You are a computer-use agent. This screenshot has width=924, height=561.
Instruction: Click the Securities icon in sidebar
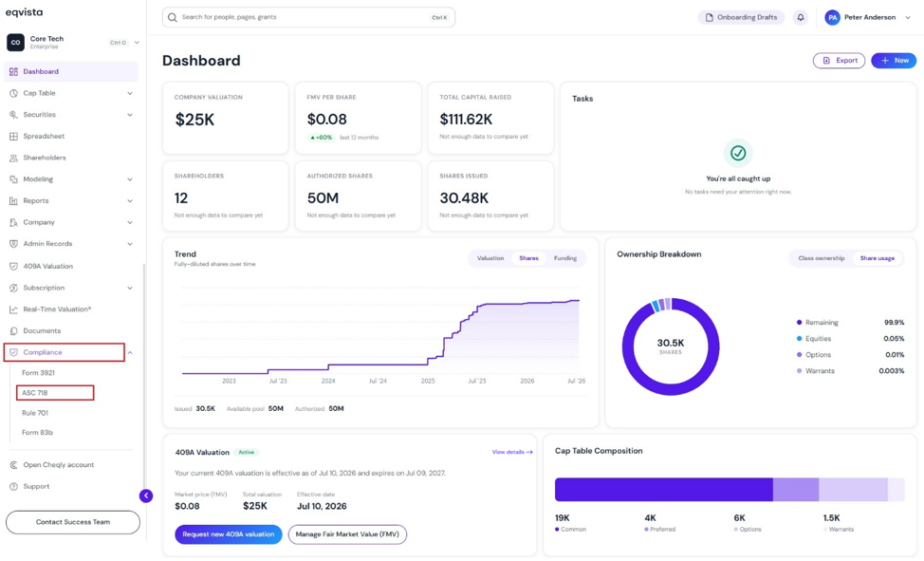point(13,115)
